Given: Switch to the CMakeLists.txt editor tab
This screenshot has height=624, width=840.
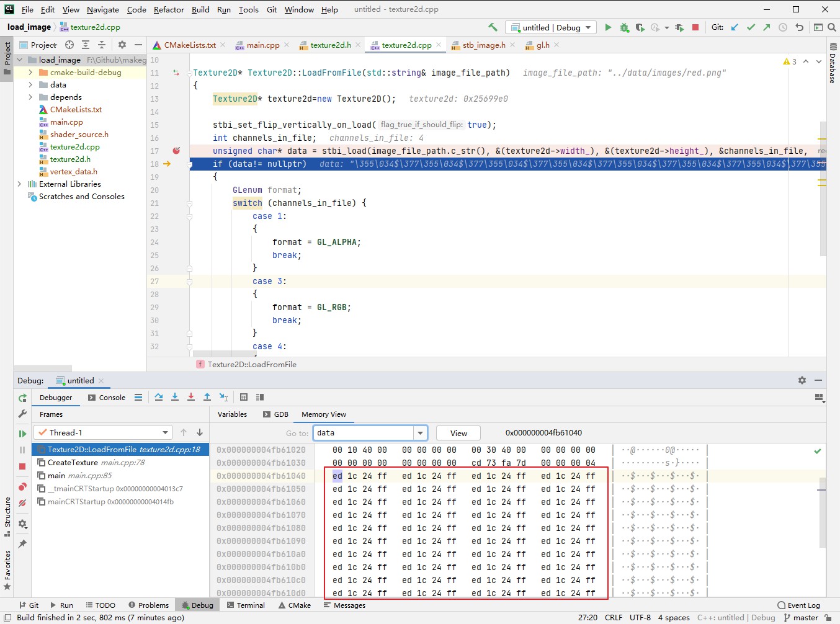Looking at the screenshot, I should (x=190, y=45).
